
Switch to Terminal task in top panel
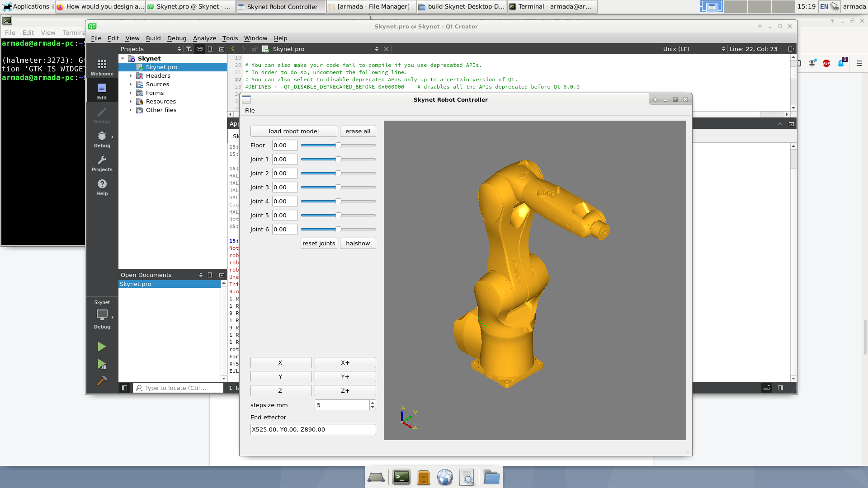pyautogui.click(x=552, y=6)
